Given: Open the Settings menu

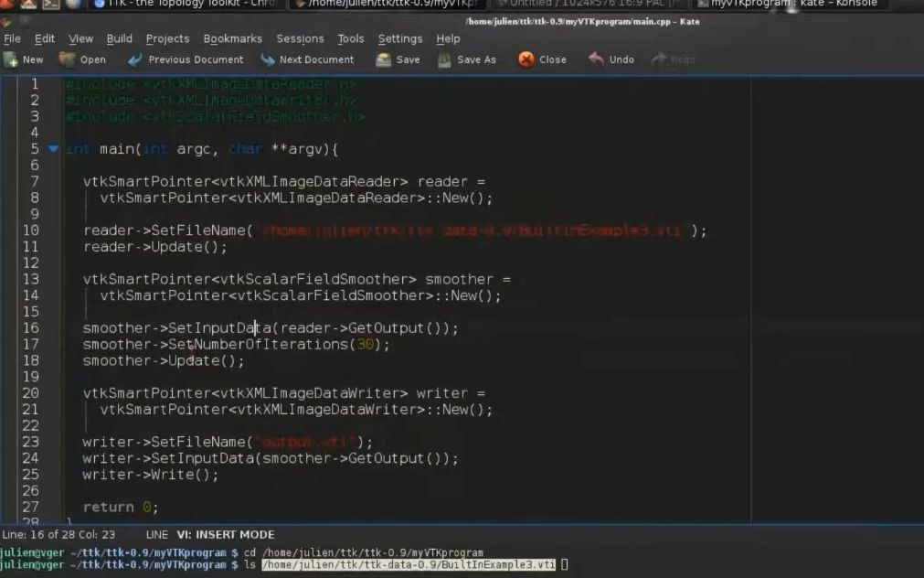Looking at the screenshot, I should [399, 38].
